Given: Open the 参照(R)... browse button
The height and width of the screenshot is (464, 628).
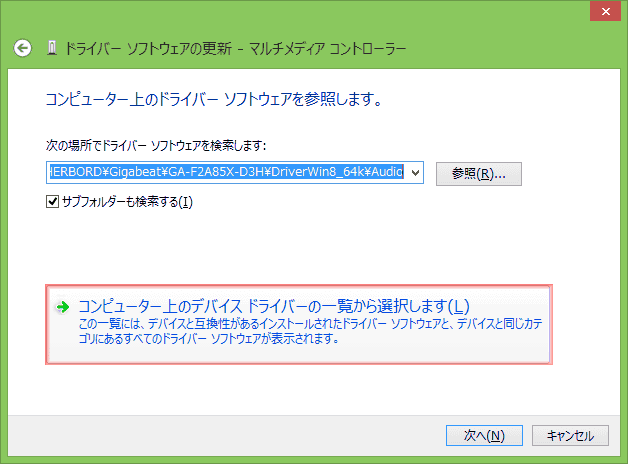Looking at the screenshot, I should [479, 174].
